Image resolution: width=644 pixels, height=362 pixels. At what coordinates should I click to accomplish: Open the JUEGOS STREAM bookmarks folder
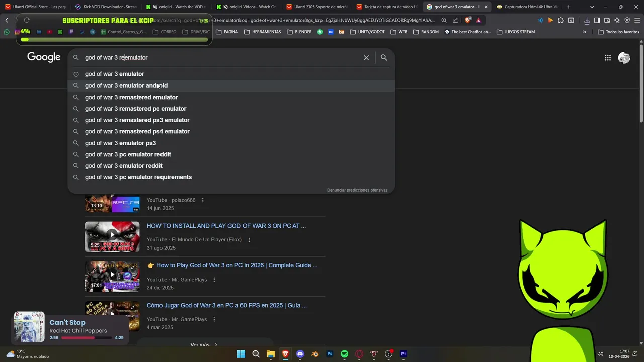(x=516, y=32)
